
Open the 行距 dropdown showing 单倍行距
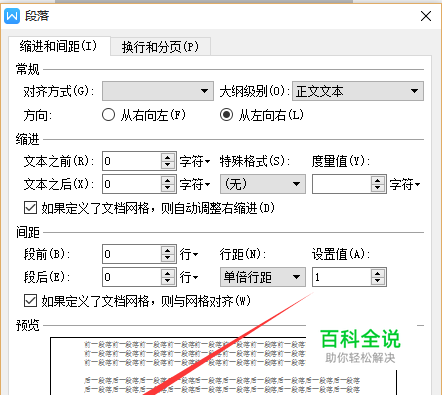pos(263,277)
